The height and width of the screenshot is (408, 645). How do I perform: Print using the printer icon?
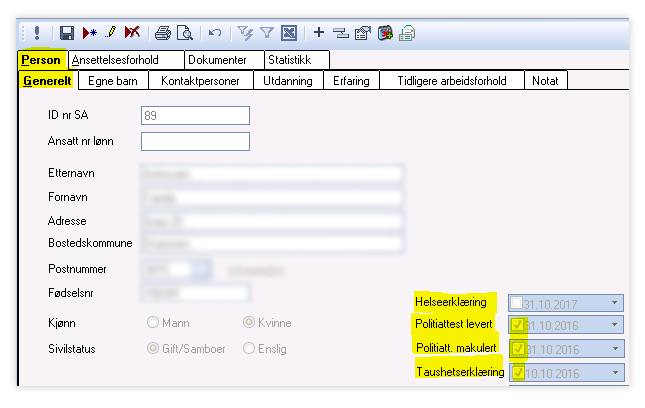click(163, 33)
